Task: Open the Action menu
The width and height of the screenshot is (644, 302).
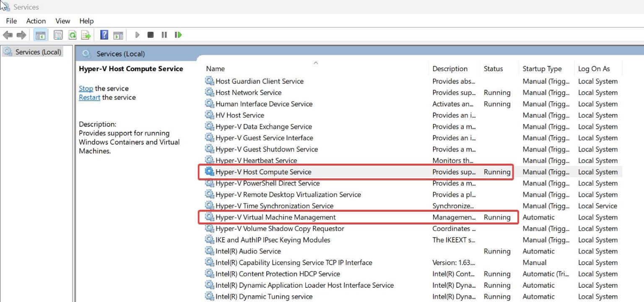Action: click(36, 21)
